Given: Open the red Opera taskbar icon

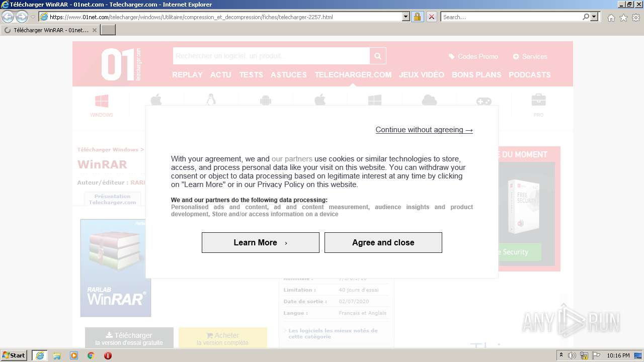Looking at the screenshot, I should 108,355.
